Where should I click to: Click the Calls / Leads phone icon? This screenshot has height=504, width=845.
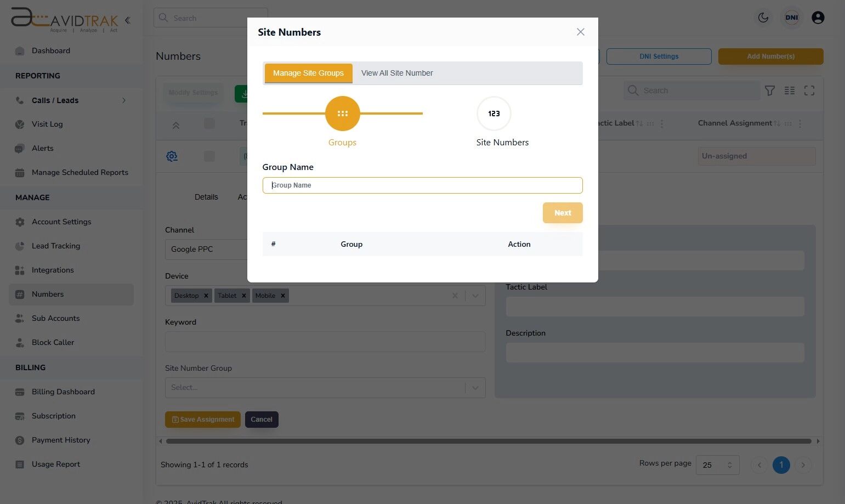(20, 100)
